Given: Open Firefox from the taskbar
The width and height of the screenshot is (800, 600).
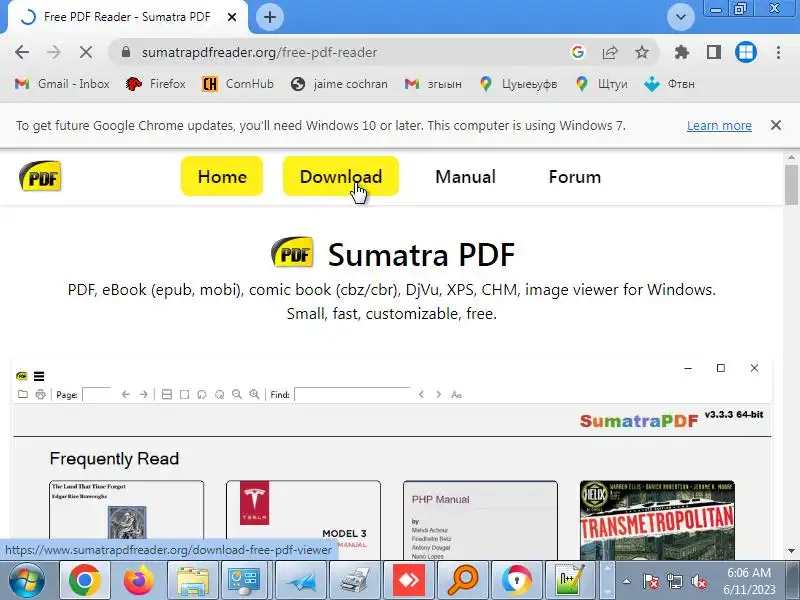Looking at the screenshot, I should (138, 580).
